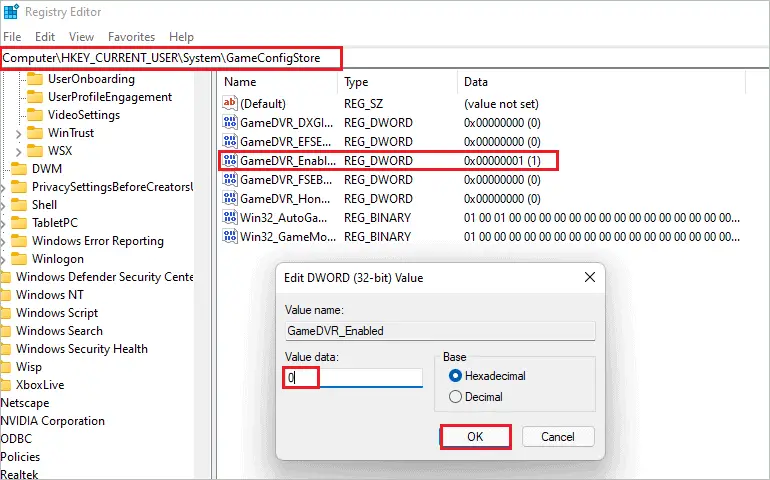Viewport: 770px width, 480px height.
Task: Click the Registry Editor app icon
Action: point(11,11)
